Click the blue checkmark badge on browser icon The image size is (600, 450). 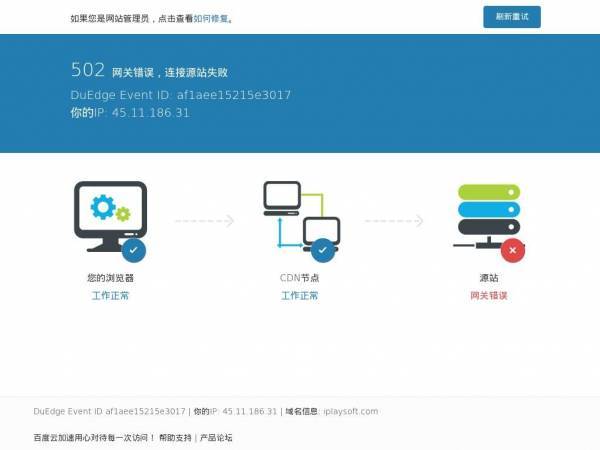(x=134, y=251)
